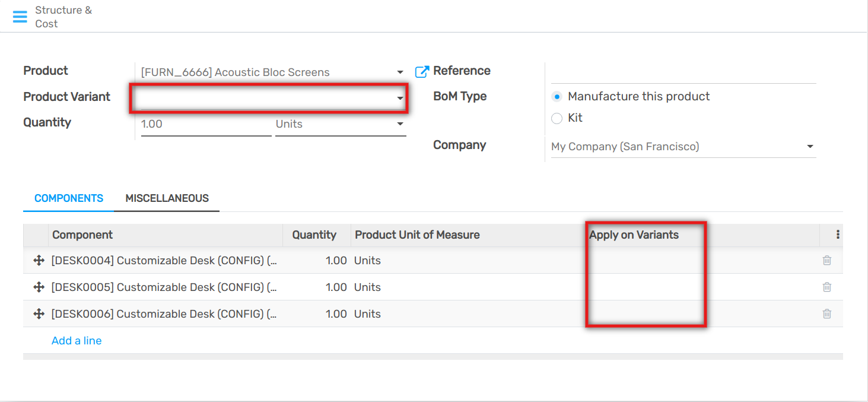Select Manufacture this product radio option
Screen dimensions: 868x402
coord(557,97)
